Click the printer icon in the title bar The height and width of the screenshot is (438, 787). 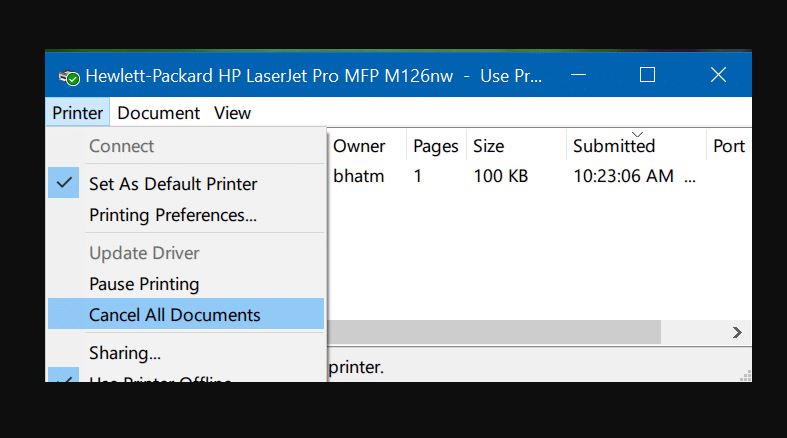(x=69, y=77)
